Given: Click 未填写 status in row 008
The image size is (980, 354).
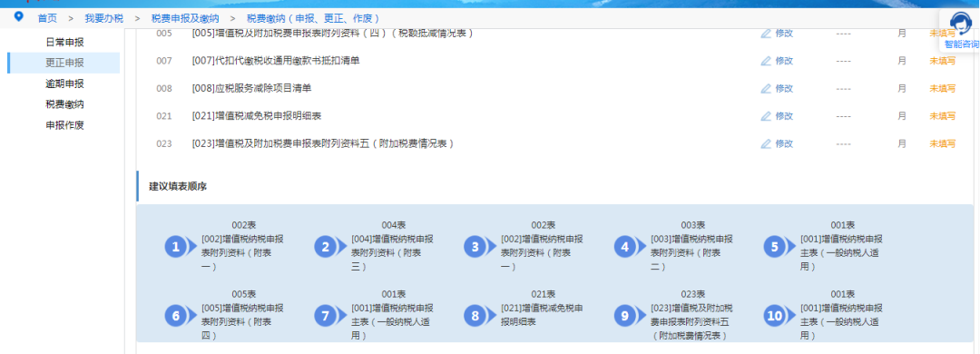Looking at the screenshot, I should (x=943, y=88).
